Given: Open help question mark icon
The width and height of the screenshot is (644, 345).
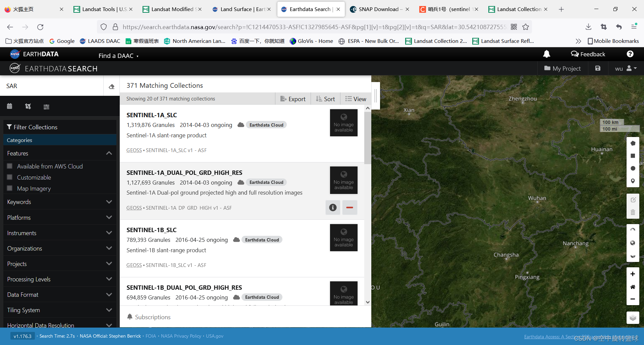Looking at the screenshot, I should [630, 54].
